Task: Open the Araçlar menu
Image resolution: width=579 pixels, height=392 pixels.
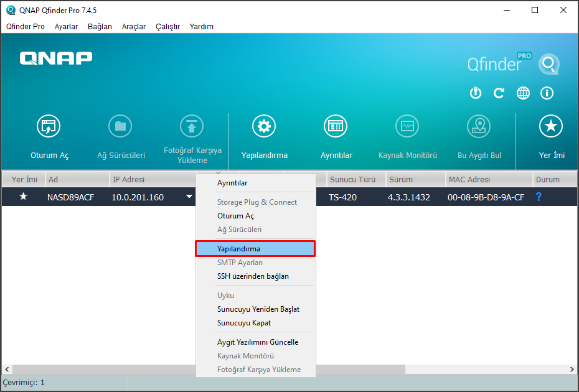Action: coord(133,27)
